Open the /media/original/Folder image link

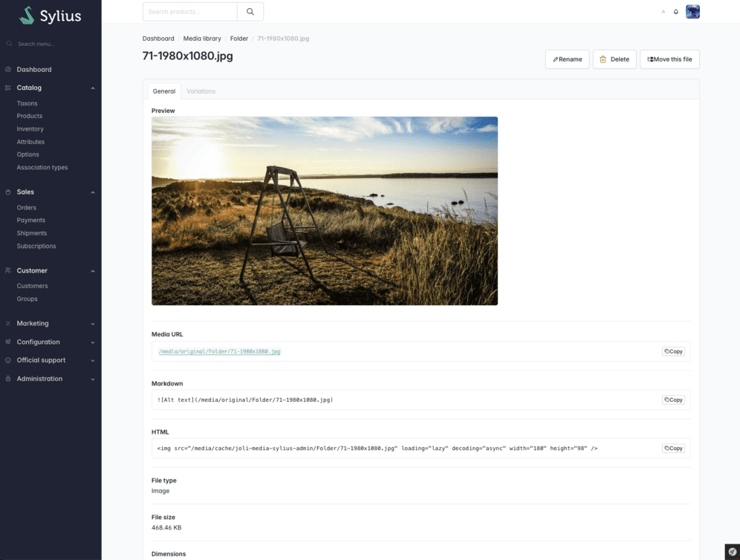click(x=219, y=351)
